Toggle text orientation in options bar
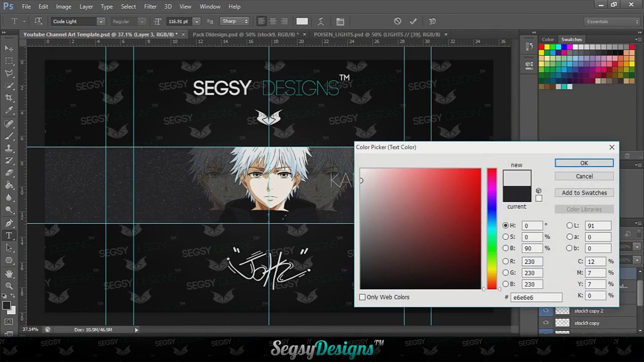 click(x=38, y=21)
